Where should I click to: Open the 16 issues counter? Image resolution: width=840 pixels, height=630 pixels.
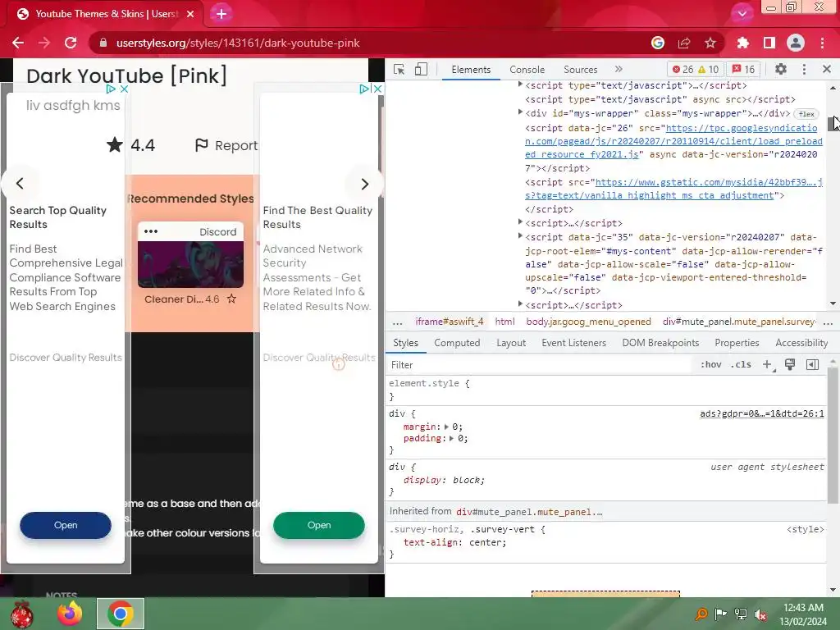[743, 70]
